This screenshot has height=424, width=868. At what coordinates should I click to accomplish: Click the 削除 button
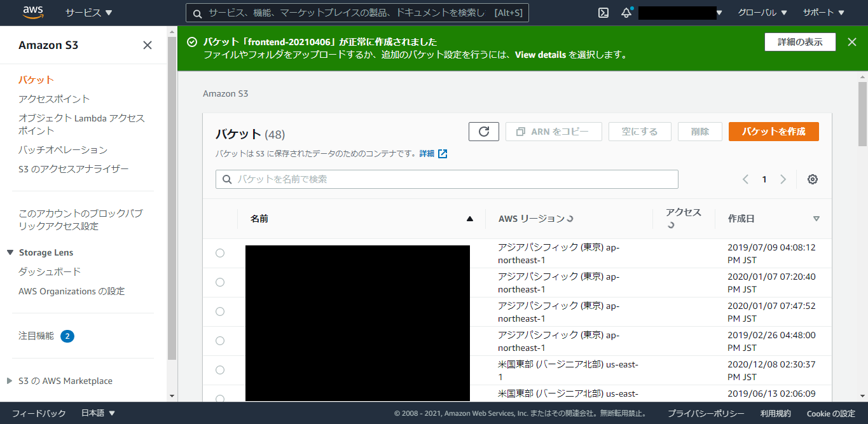(x=700, y=132)
